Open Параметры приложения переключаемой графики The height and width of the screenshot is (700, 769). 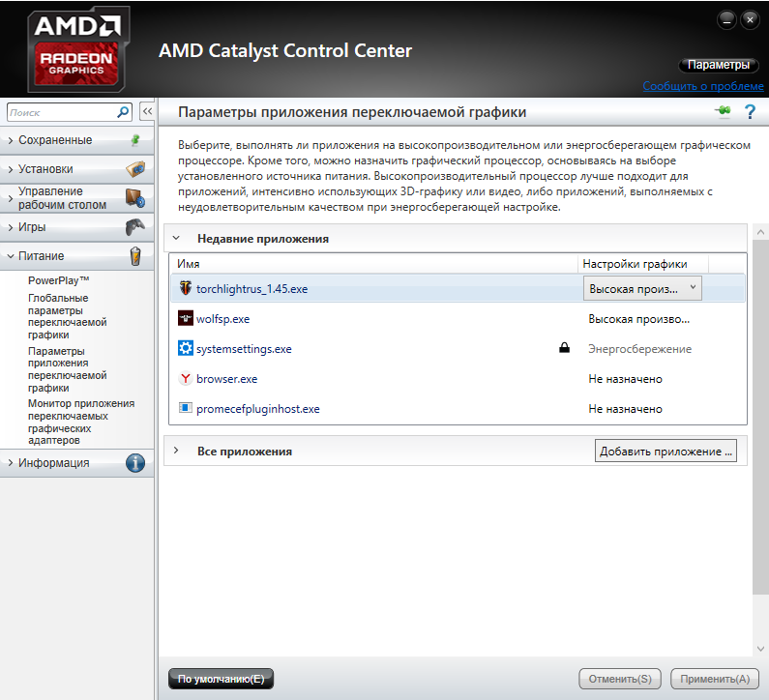[x=67, y=369]
